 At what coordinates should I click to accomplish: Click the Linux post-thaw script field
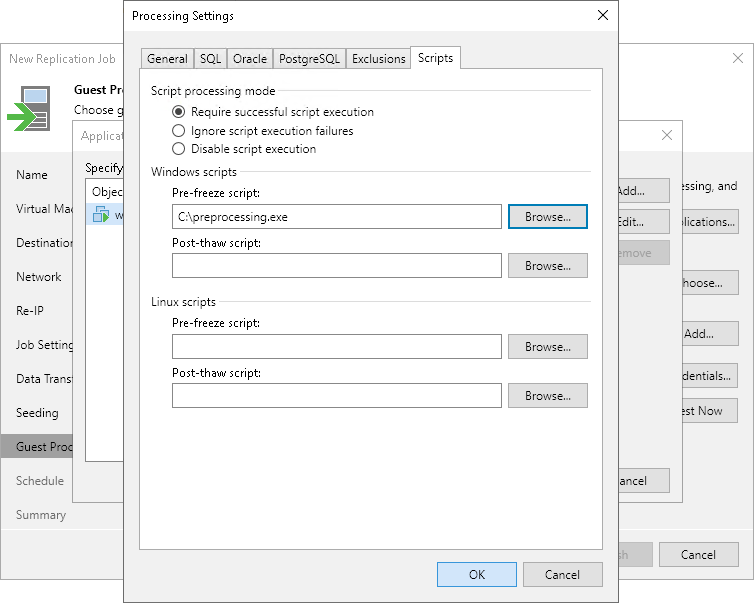click(x=337, y=396)
